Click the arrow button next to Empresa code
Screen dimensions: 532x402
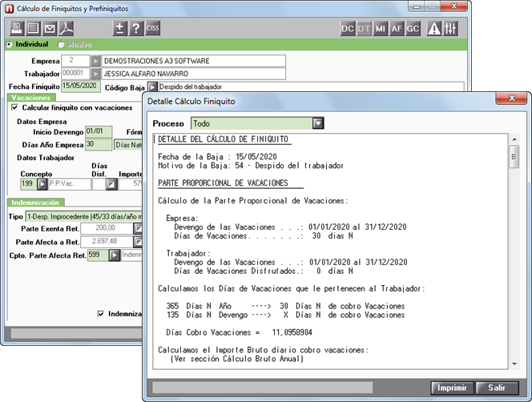coord(95,61)
